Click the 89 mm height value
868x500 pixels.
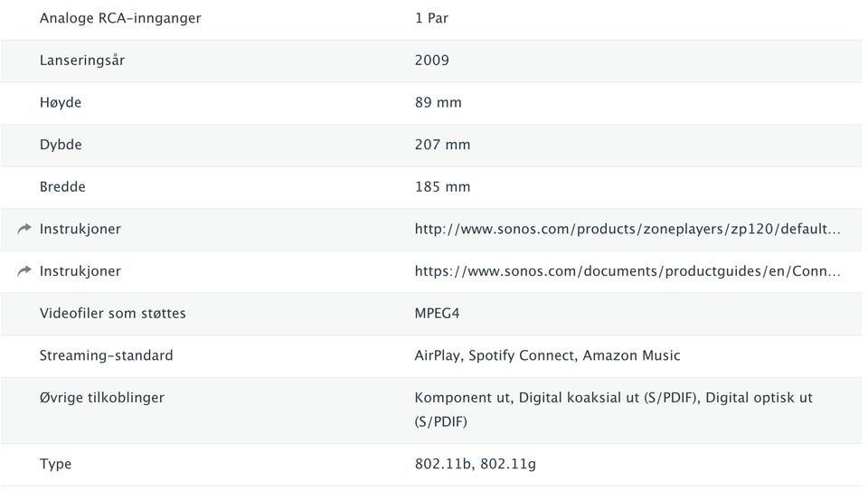coord(438,102)
